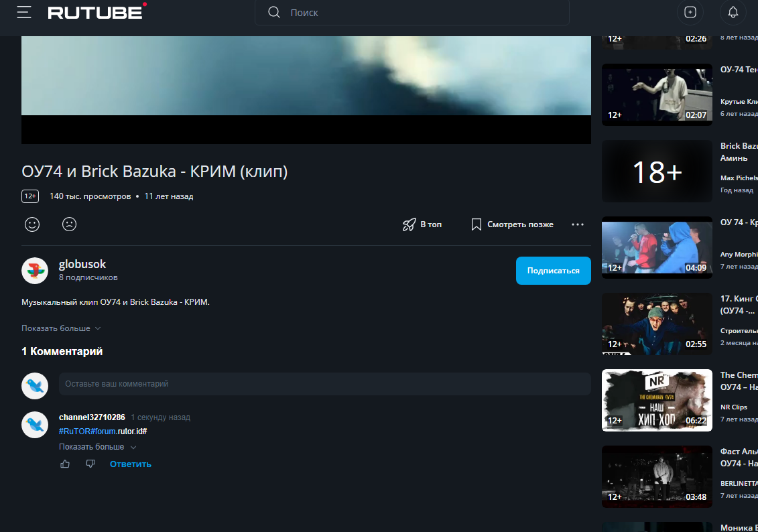Screen dimensions: 758x532
Task: Open The Chemodan recommended video title
Action: pos(739,381)
